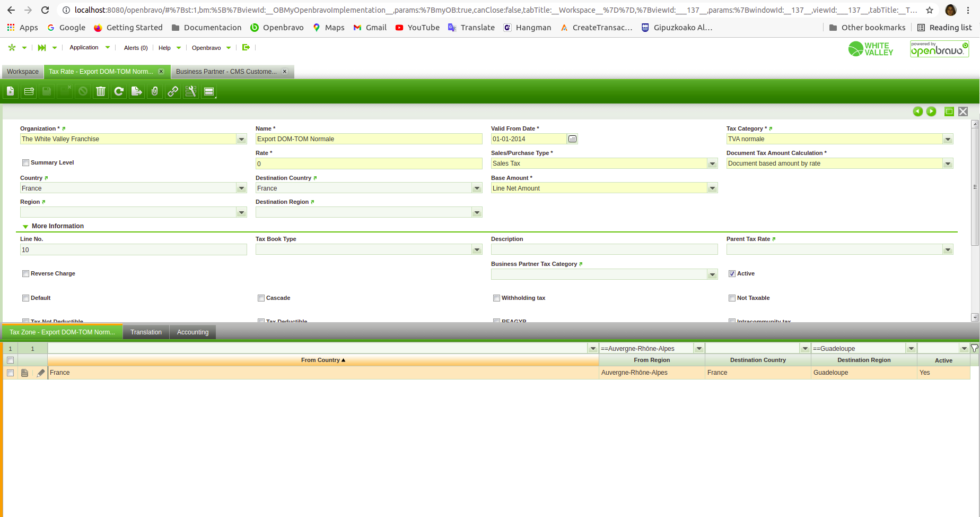Enable the Summary Level checkbox

click(25, 163)
